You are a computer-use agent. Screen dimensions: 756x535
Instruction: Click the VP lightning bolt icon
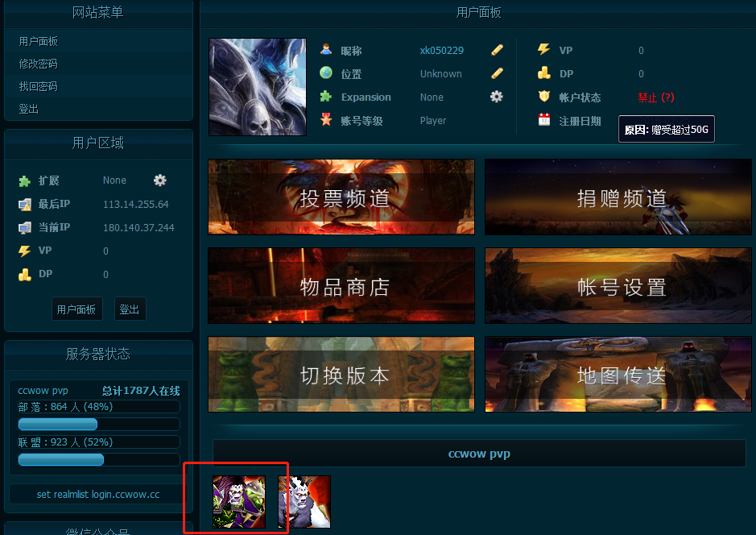[545, 50]
